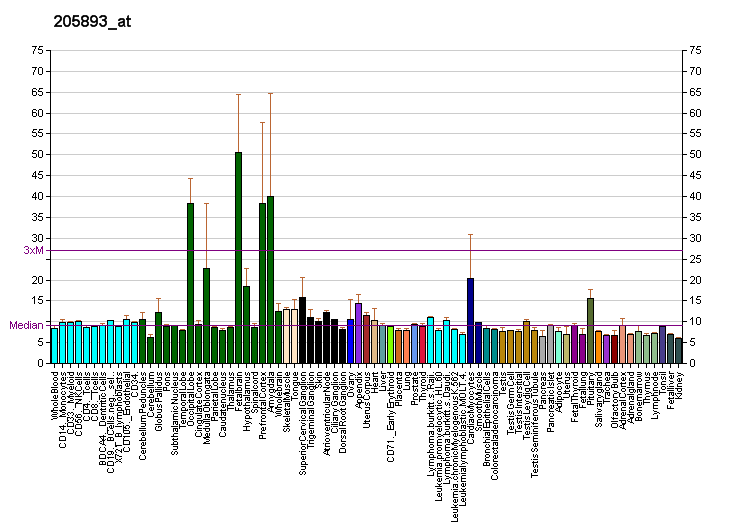This screenshot has height=530, width=732.
Task: Click the cyan WholeBlood bar
Action: coord(54,345)
